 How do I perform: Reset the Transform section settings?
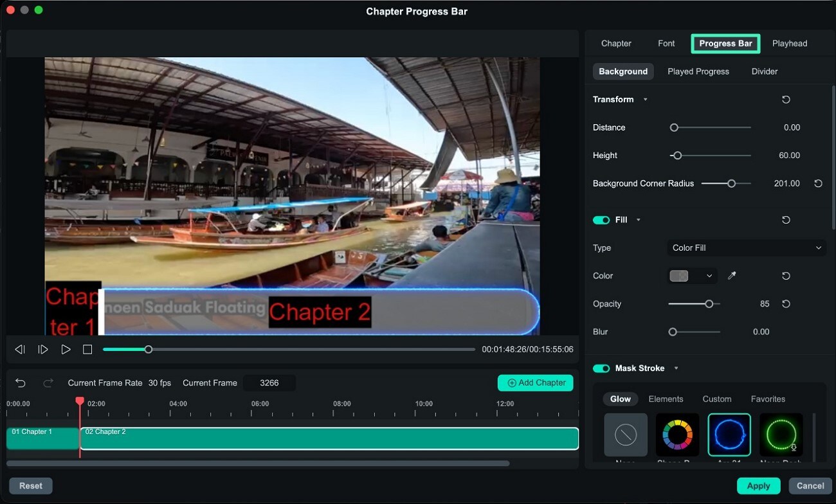click(x=786, y=100)
